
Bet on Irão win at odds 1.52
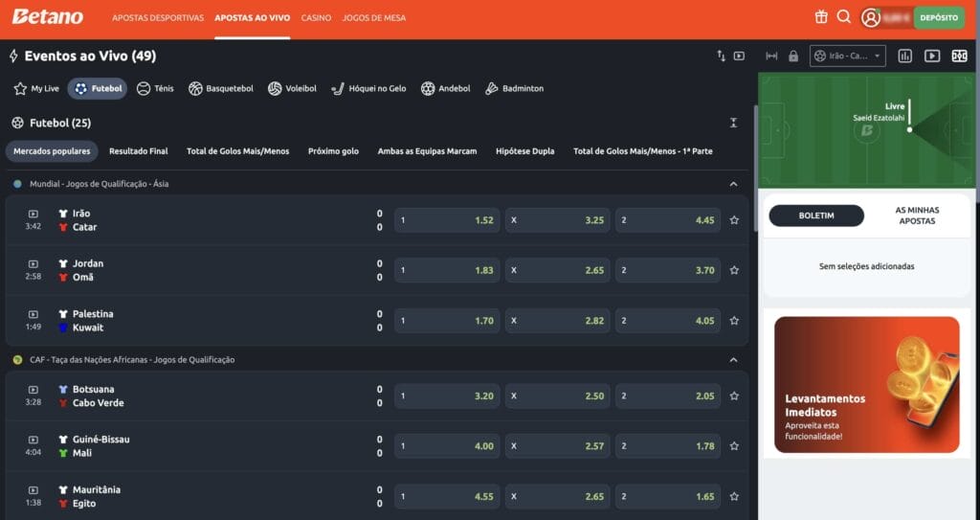tap(447, 220)
